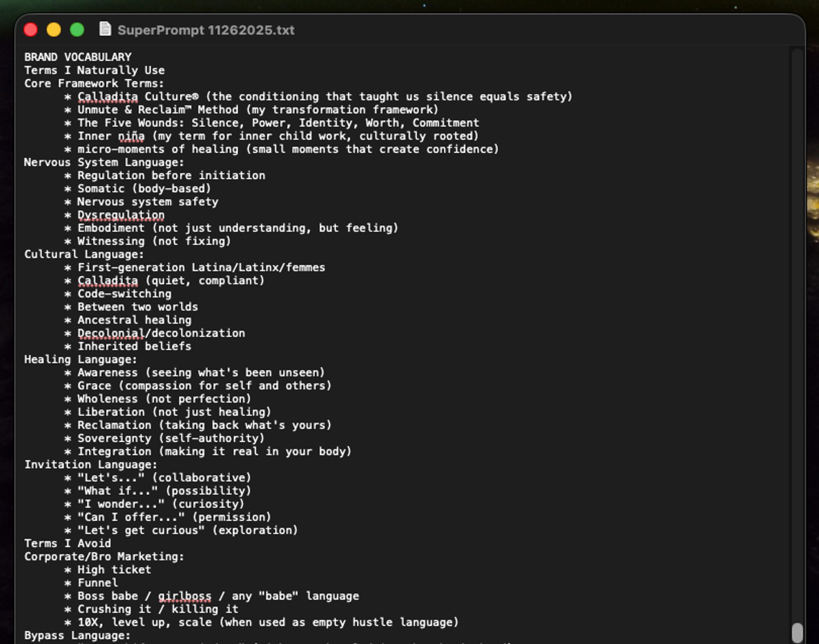Click the green fullscreen window button
This screenshot has width=819, height=644.
coord(77,30)
